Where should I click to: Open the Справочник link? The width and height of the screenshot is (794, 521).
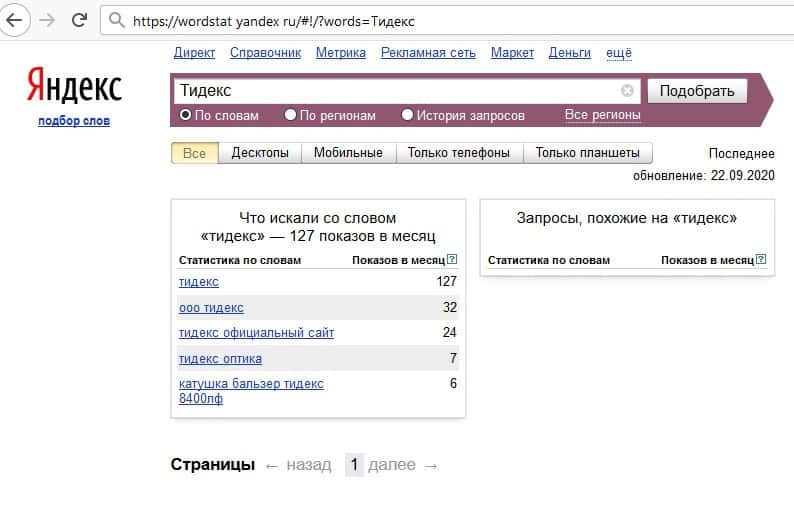(x=265, y=53)
